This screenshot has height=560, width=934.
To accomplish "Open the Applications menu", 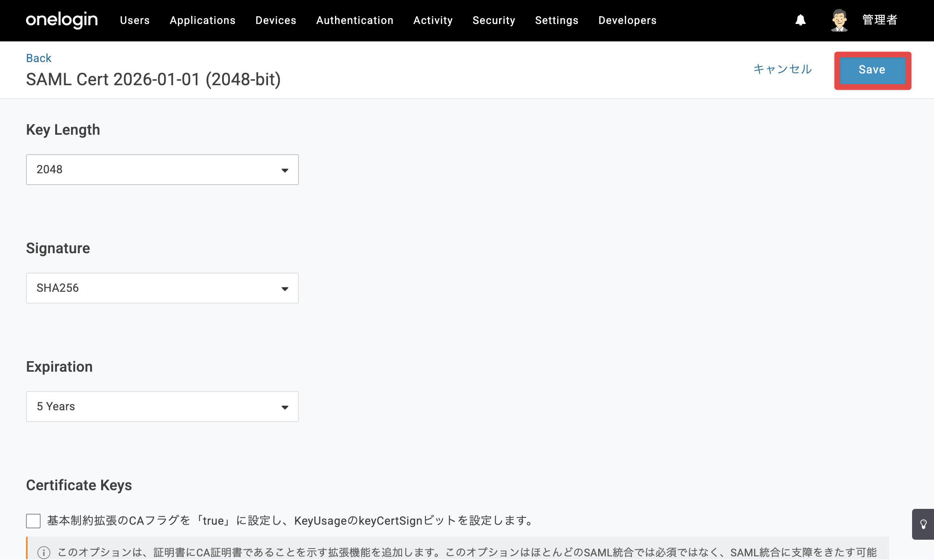I will click(203, 20).
